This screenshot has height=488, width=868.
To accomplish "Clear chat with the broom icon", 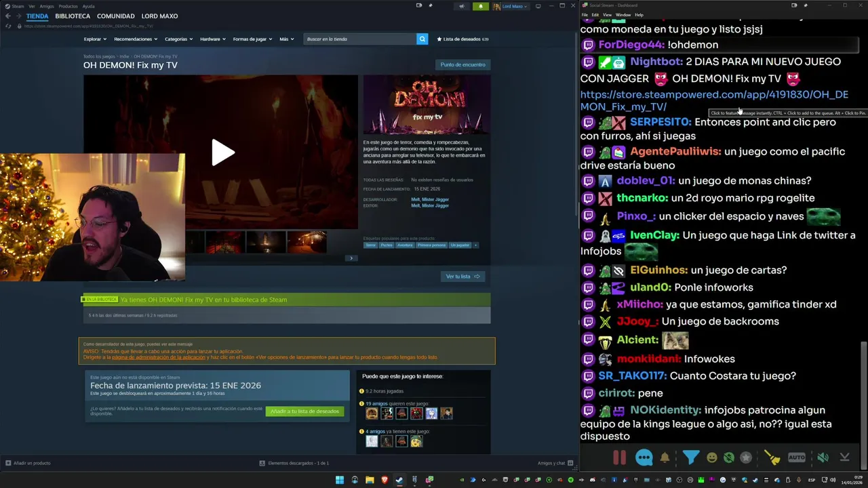I will [x=772, y=457].
